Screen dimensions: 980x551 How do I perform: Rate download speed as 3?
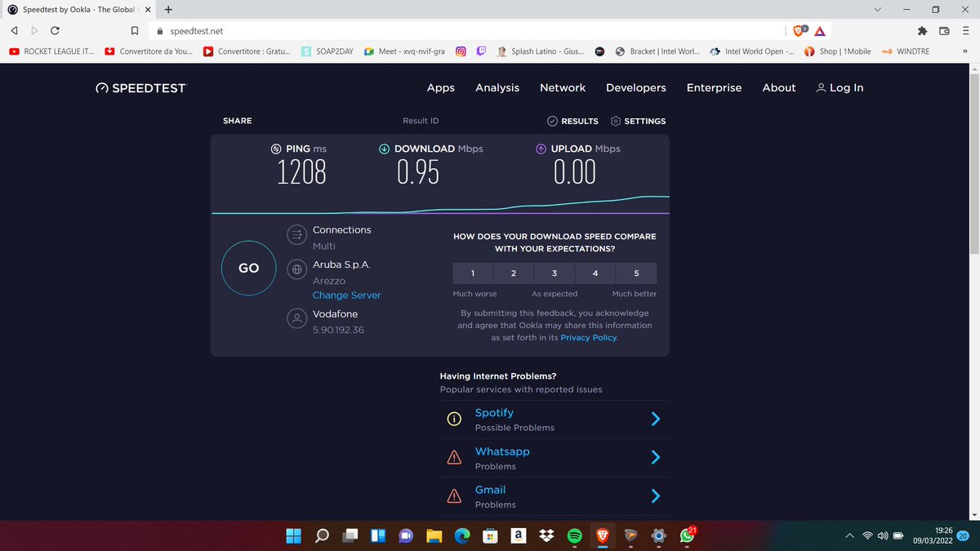(555, 273)
